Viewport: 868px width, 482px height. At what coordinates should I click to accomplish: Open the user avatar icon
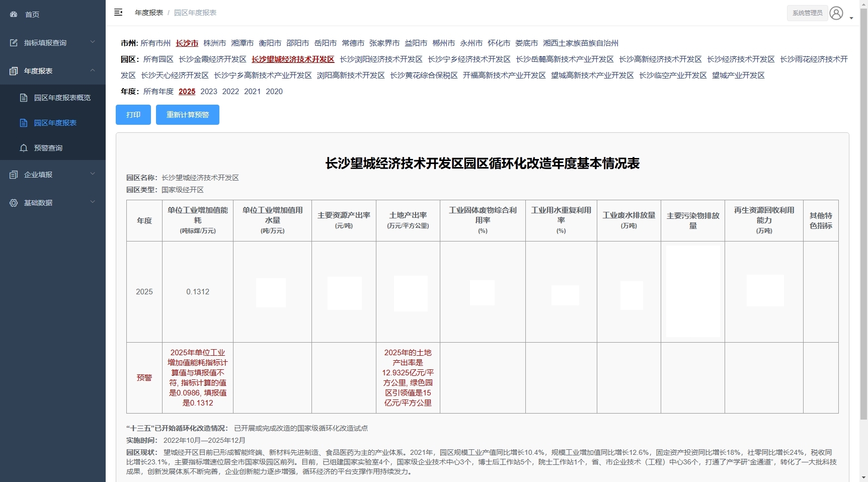(x=836, y=13)
